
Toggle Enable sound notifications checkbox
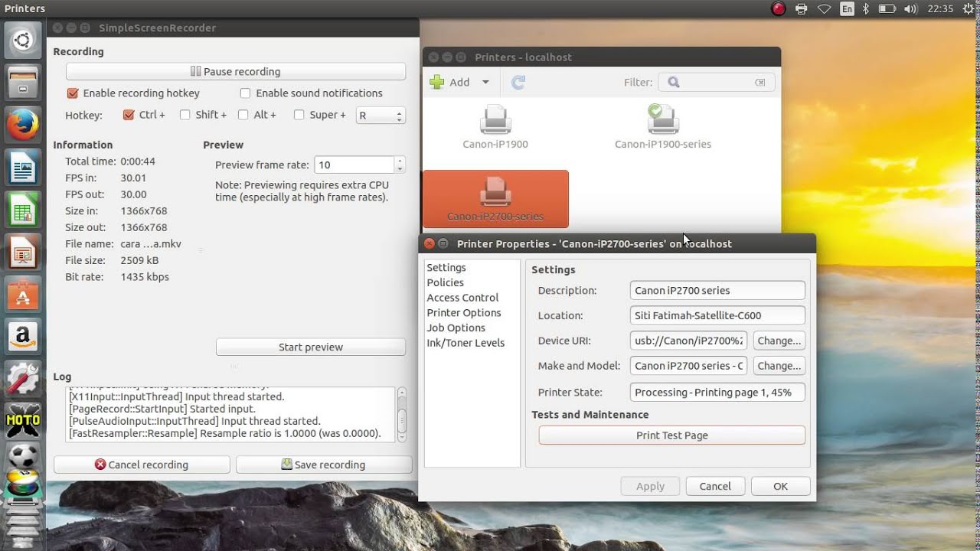[x=246, y=93]
